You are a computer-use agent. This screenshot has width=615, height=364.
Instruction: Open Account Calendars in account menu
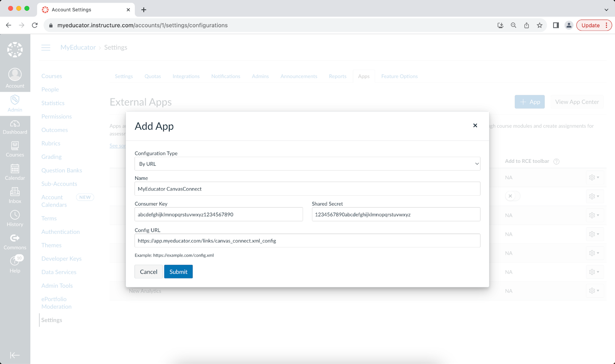coord(54,201)
